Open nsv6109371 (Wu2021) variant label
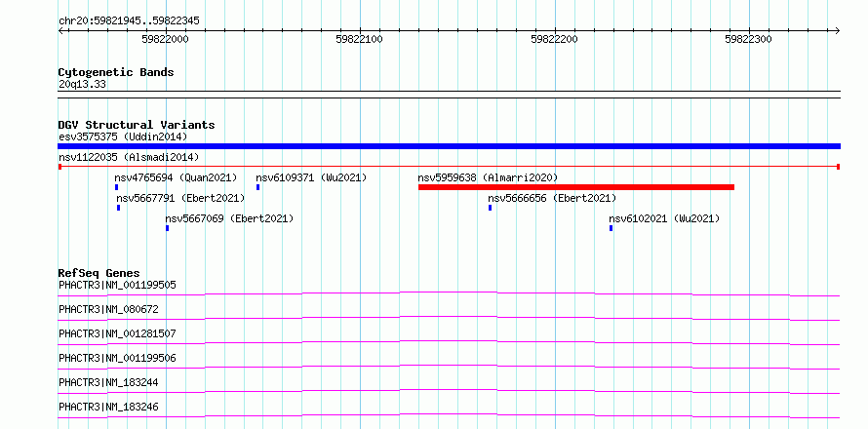Viewport: 868px width, 429px height. point(311,177)
